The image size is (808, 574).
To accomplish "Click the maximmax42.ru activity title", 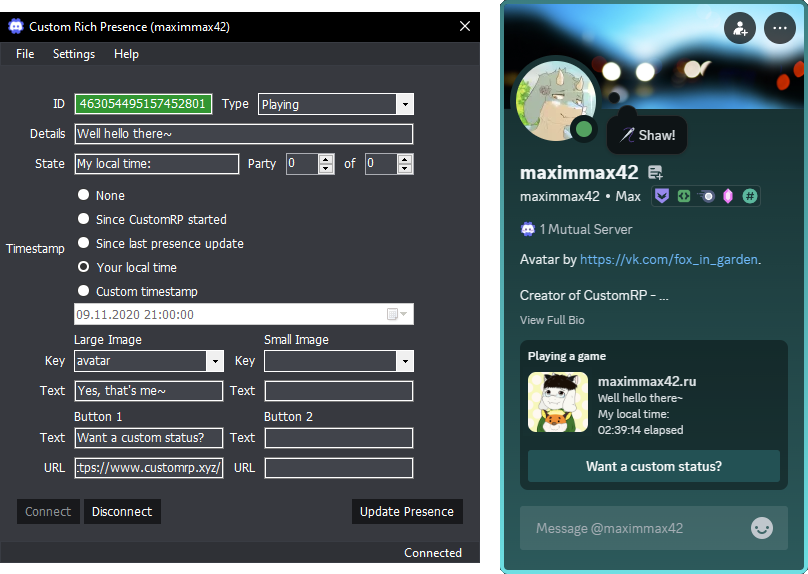I will [647, 381].
